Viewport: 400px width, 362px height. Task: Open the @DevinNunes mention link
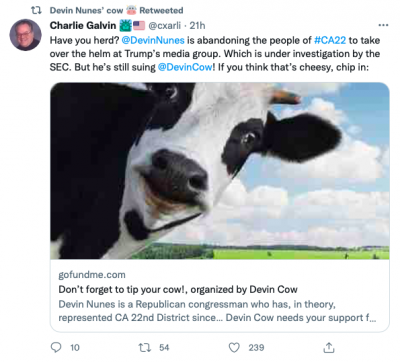tap(153, 40)
